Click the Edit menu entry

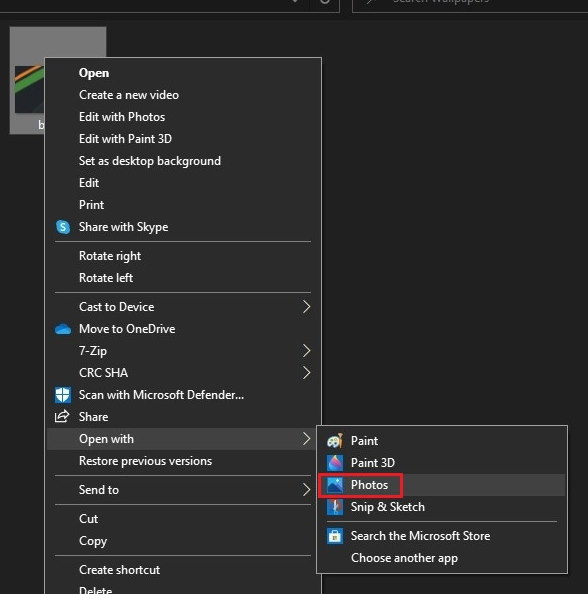tap(183, 183)
